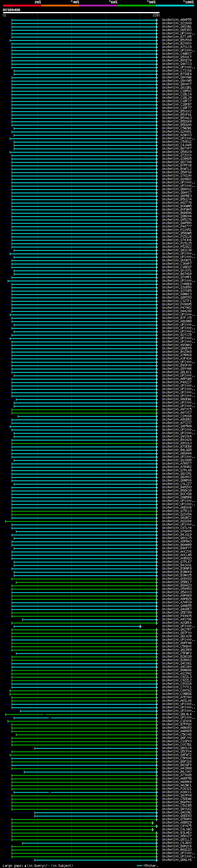Screen dimensions: 197x868
Task: Select label UniRef100_B5X413
Action: click(x=177, y=118)
